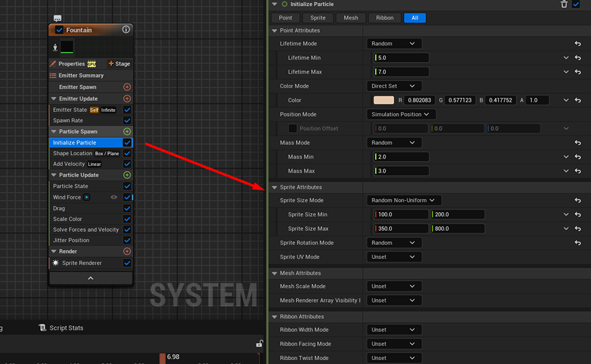Open the Lifetime Mode dropdown
This screenshot has width=591, height=364.
coord(394,44)
